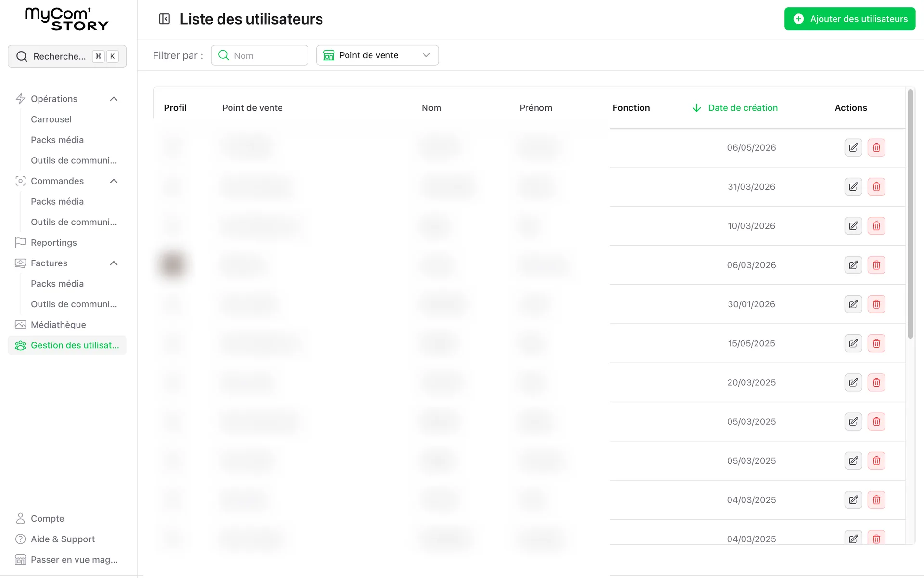The image size is (924, 578).
Task: Collapse the sidebar with the panel icon
Action: point(165,19)
